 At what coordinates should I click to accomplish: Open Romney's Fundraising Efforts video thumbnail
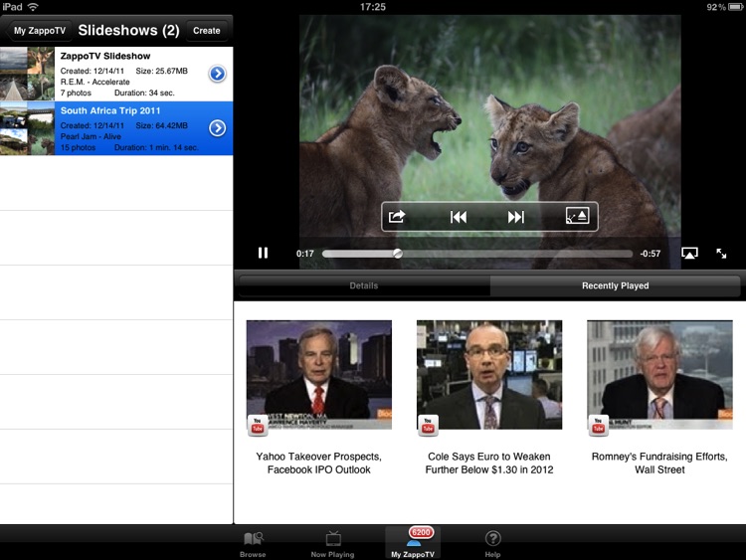coord(659,375)
